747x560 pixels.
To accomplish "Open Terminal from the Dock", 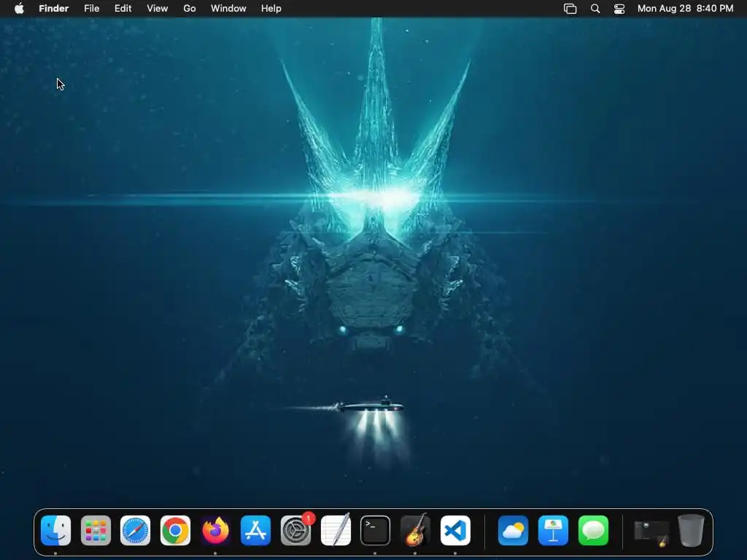I will point(376,530).
